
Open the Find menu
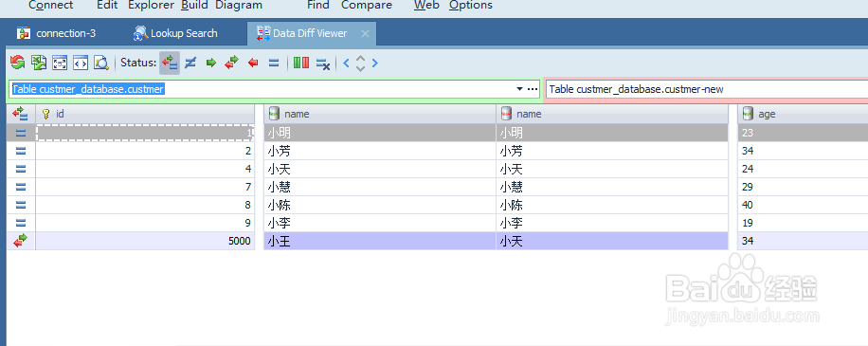point(318,6)
